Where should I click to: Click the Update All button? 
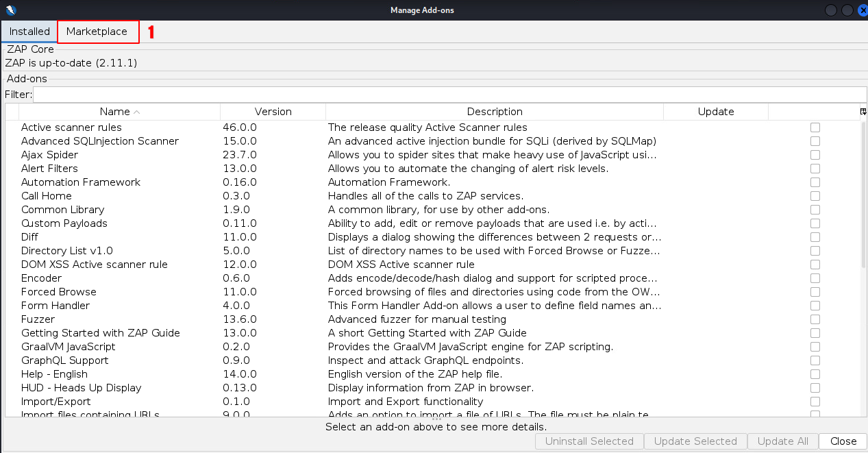coord(782,441)
